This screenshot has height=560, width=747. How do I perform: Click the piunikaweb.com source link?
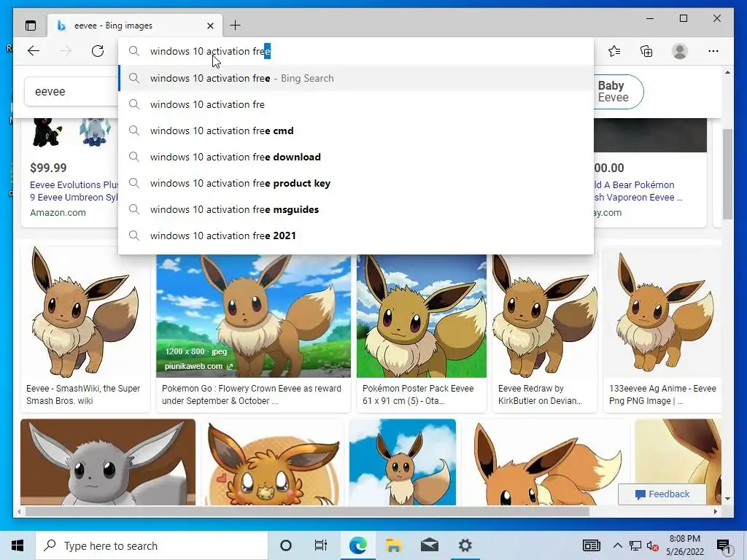point(198,366)
